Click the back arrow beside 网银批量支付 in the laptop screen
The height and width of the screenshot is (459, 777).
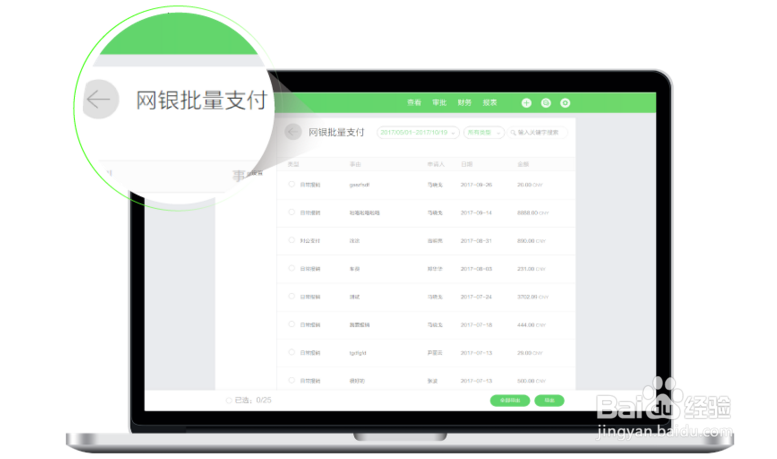point(293,132)
